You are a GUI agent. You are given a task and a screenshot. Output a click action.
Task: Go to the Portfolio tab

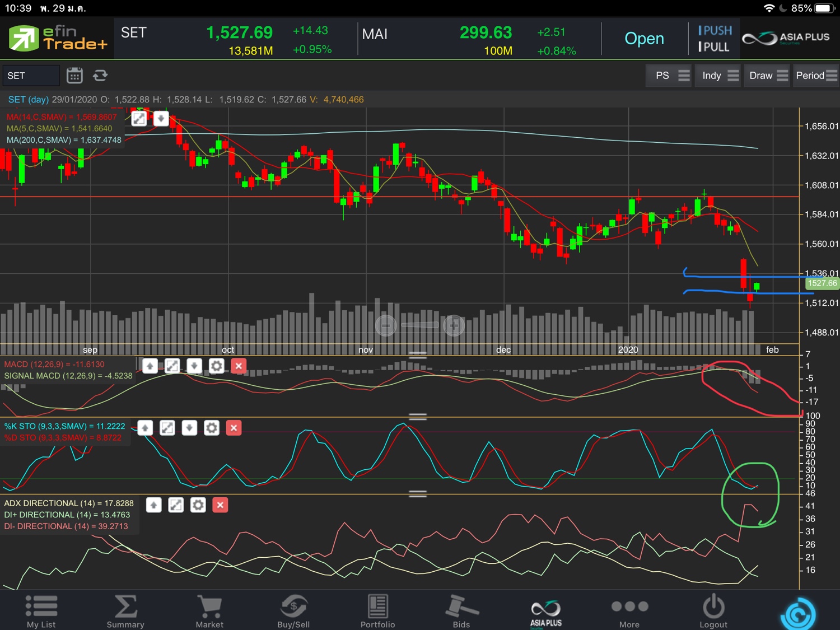click(377, 612)
